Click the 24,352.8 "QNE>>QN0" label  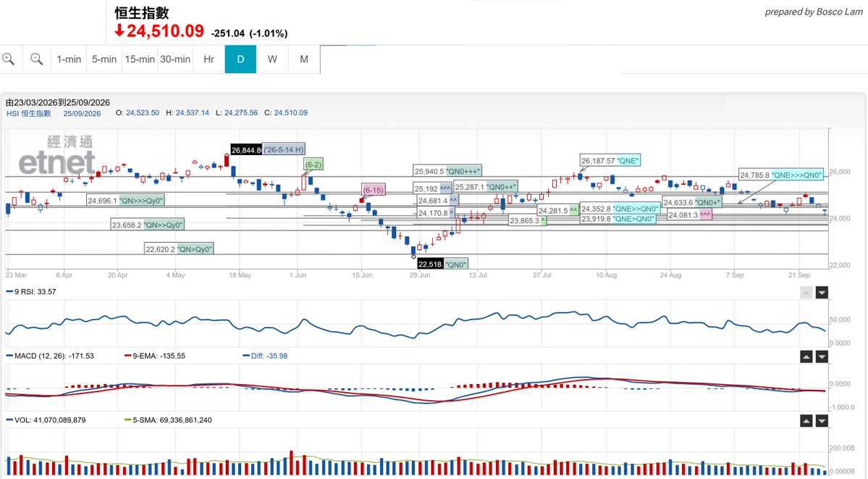point(620,209)
